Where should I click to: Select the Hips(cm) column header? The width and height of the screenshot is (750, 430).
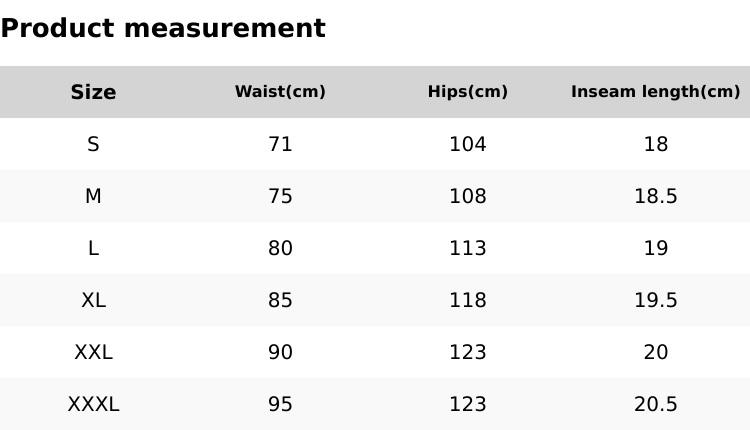tap(467, 92)
